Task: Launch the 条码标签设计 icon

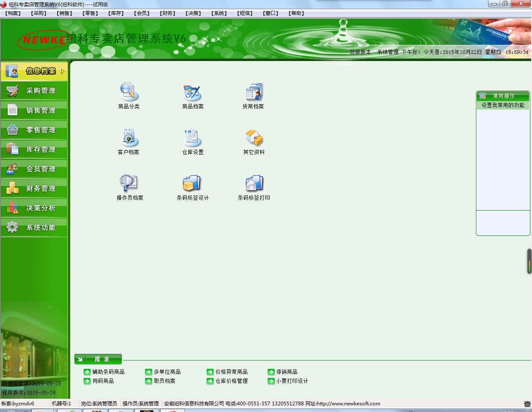Action: 192,184
